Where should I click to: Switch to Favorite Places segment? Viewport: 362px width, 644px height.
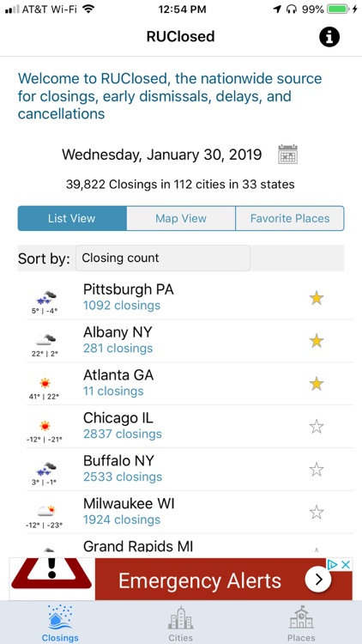click(x=290, y=218)
